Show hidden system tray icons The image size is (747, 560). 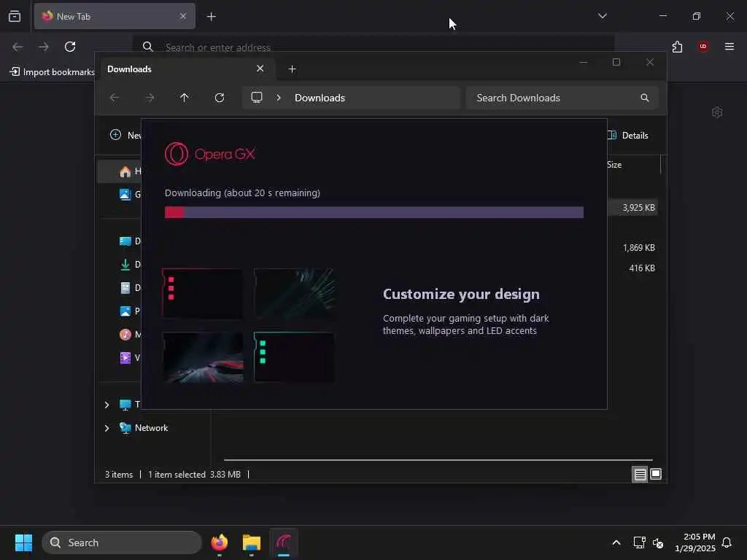click(616, 542)
